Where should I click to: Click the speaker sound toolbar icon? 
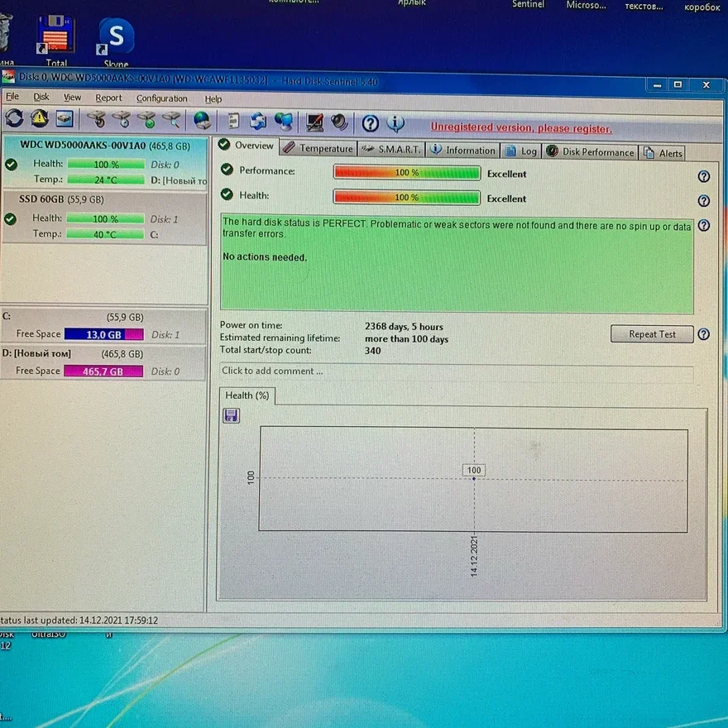(x=340, y=122)
